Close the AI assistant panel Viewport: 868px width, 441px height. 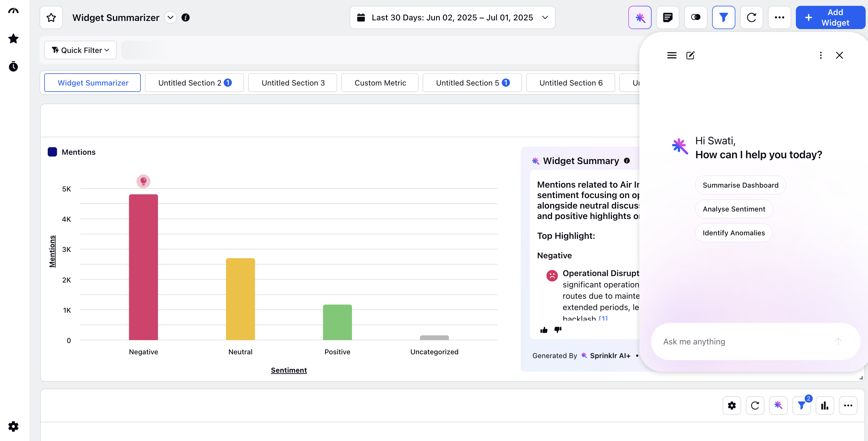839,55
